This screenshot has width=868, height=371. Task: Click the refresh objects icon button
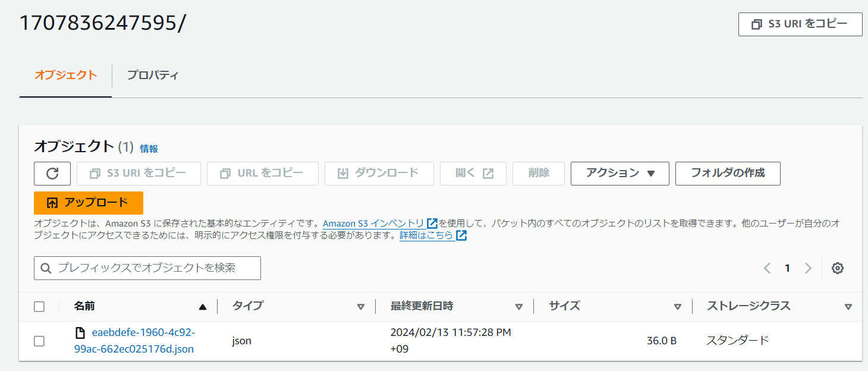pos(52,174)
